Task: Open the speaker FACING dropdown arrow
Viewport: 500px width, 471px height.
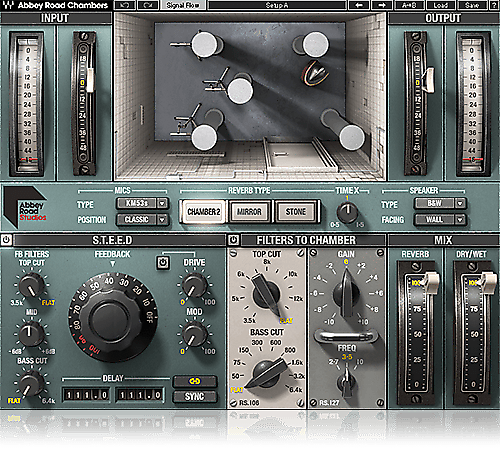Action: (x=460, y=219)
